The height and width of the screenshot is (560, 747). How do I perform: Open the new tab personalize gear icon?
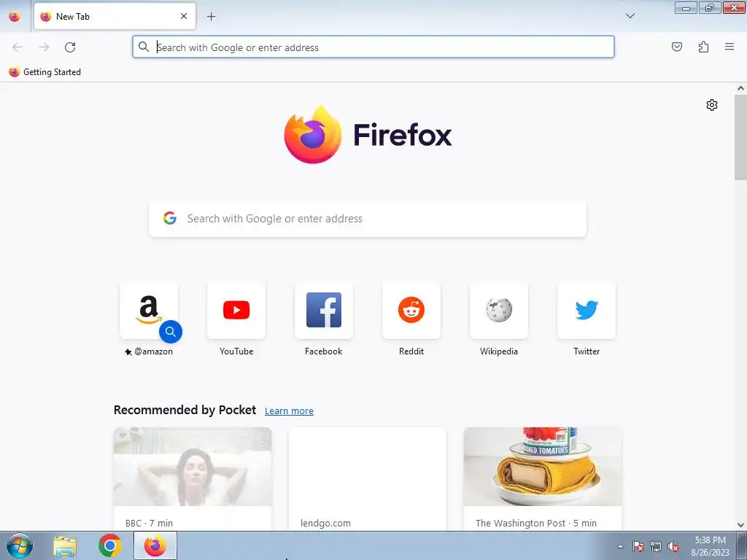point(712,105)
